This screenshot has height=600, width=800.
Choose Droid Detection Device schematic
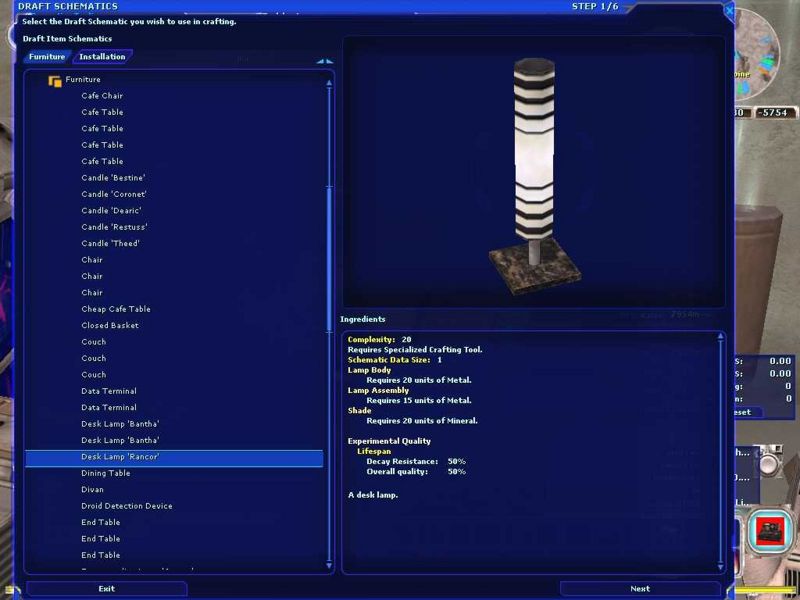coord(127,506)
